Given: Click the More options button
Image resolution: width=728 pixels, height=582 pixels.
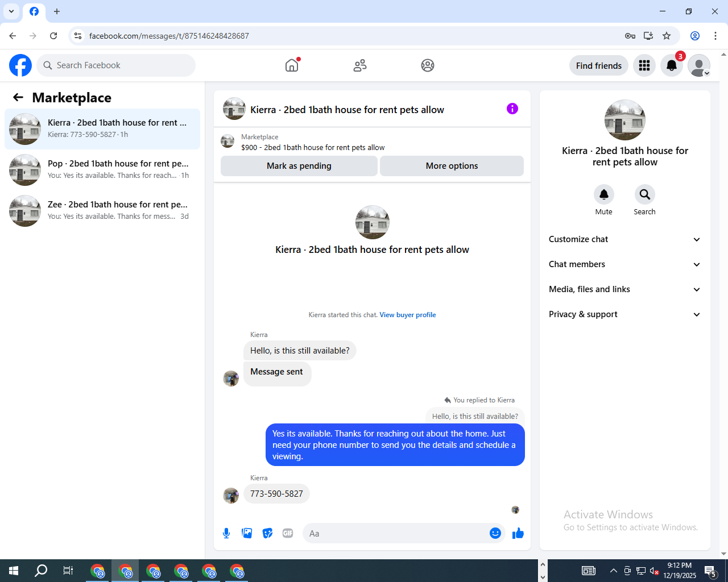Looking at the screenshot, I should click(452, 166).
